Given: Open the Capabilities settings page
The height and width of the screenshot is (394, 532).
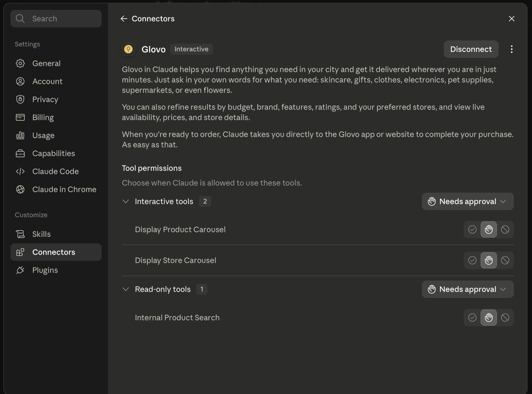Looking at the screenshot, I should click(56, 153).
